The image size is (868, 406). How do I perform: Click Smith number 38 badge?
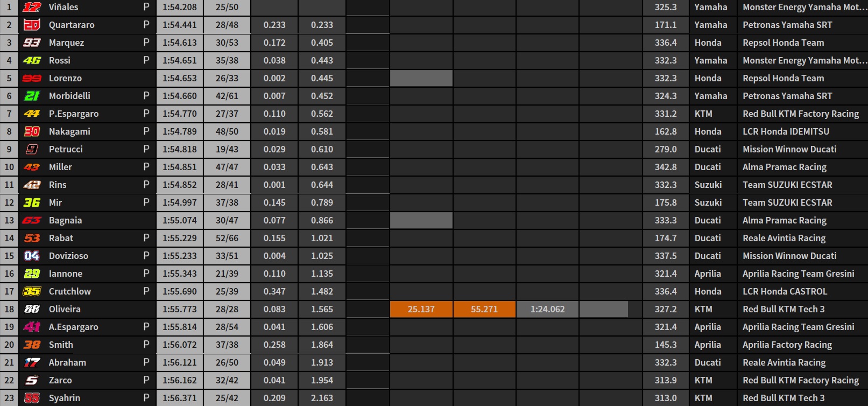tap(32, 345)
